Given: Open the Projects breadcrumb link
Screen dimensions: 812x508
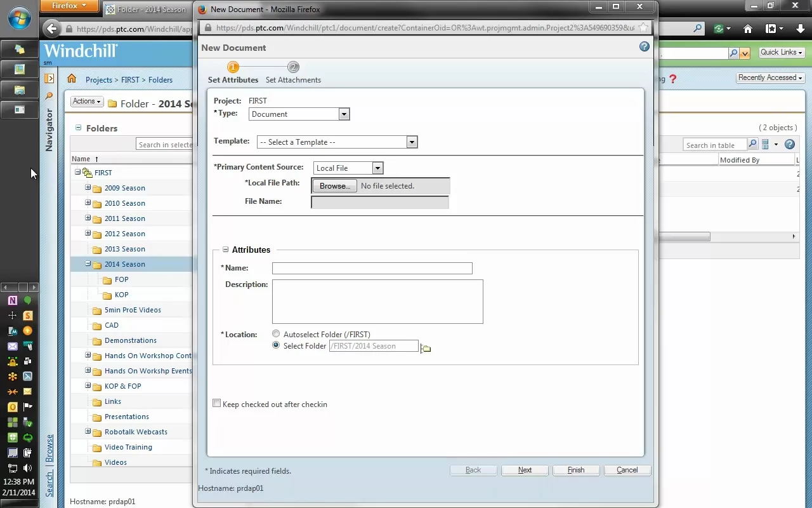Looking at the screenshot, I should (x=99, y=80).
